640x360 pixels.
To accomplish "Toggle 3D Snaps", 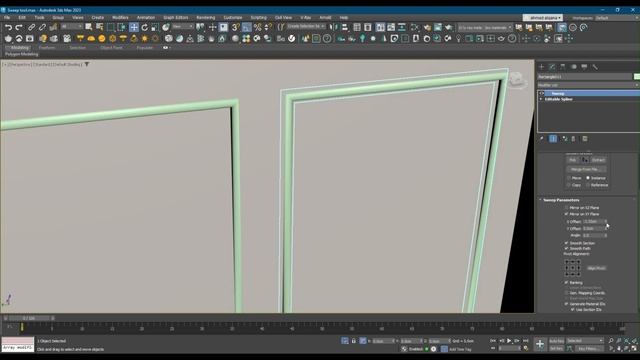I will [235, 27].
